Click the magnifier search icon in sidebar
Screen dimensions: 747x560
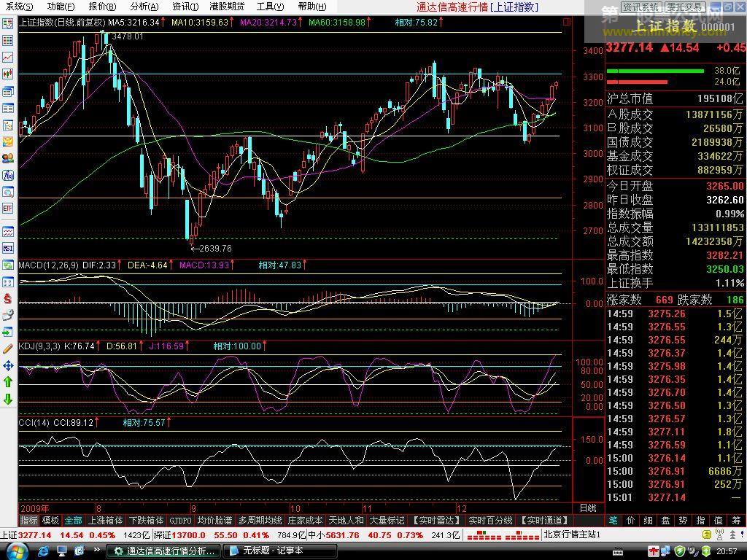coord(7,192)
